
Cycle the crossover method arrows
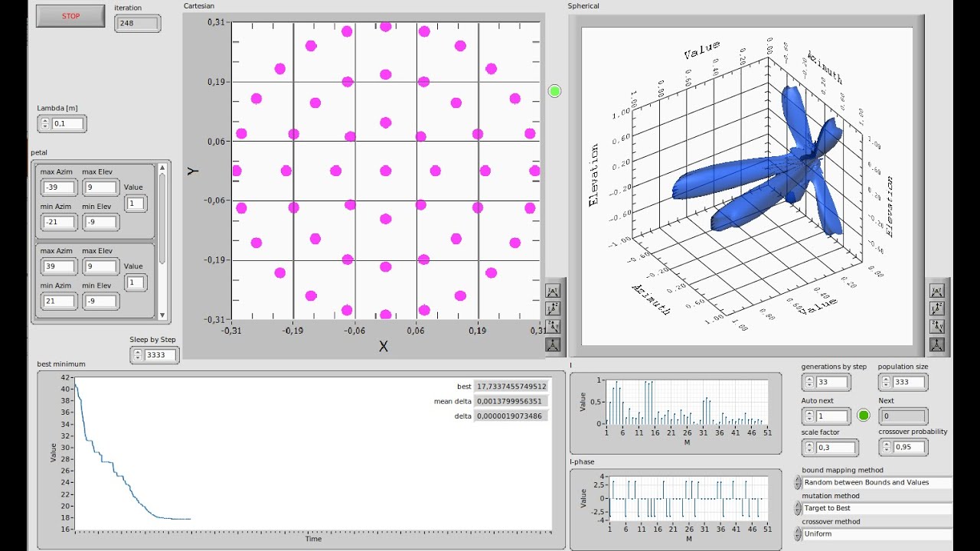[x=798, y=534]
